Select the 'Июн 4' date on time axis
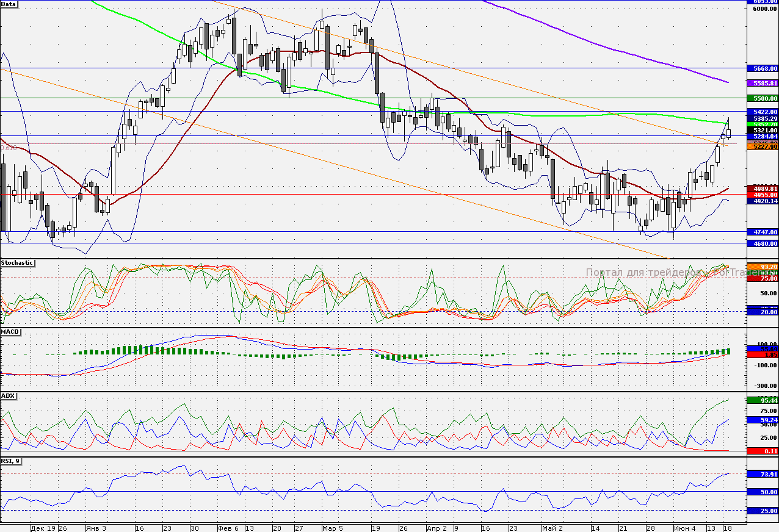The height and width of the screenshot is (532, 779). [684, 528]
